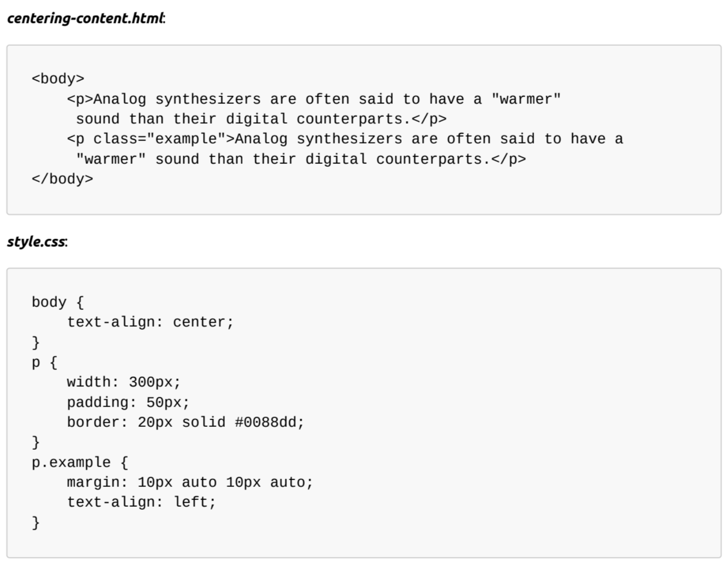Click the first <p> opening tag
Image resolution: width=728 pixels, height=563 pixels.
pyautogui.click(x=80, y=99)
